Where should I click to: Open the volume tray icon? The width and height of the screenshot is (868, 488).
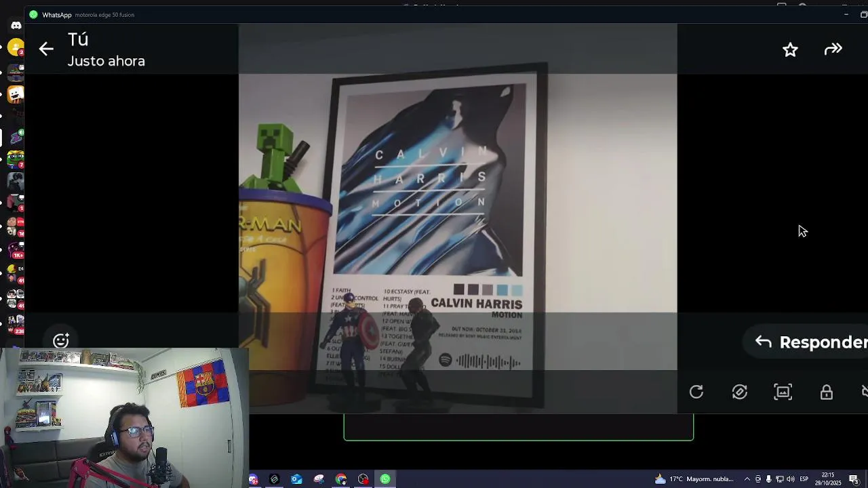click(790, 479)
